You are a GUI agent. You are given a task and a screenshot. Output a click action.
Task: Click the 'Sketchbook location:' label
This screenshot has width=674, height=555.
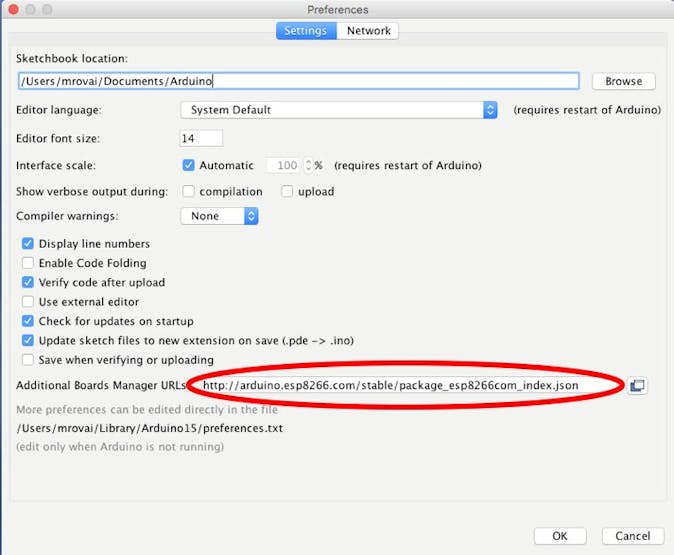[72, 58]
